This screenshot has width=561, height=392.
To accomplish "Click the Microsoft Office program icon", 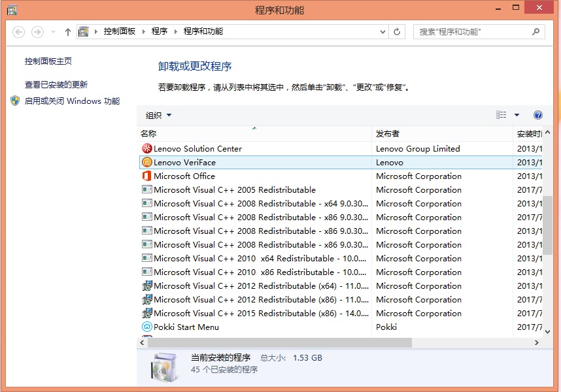I will 146,176.
